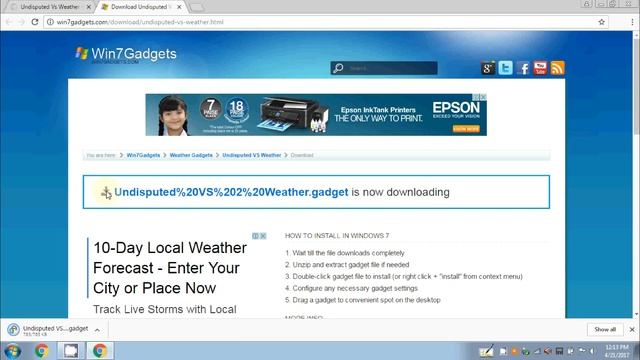640x360 pixels.
Task: Click the Win7Gadgets logo
Action: [126, 54]
